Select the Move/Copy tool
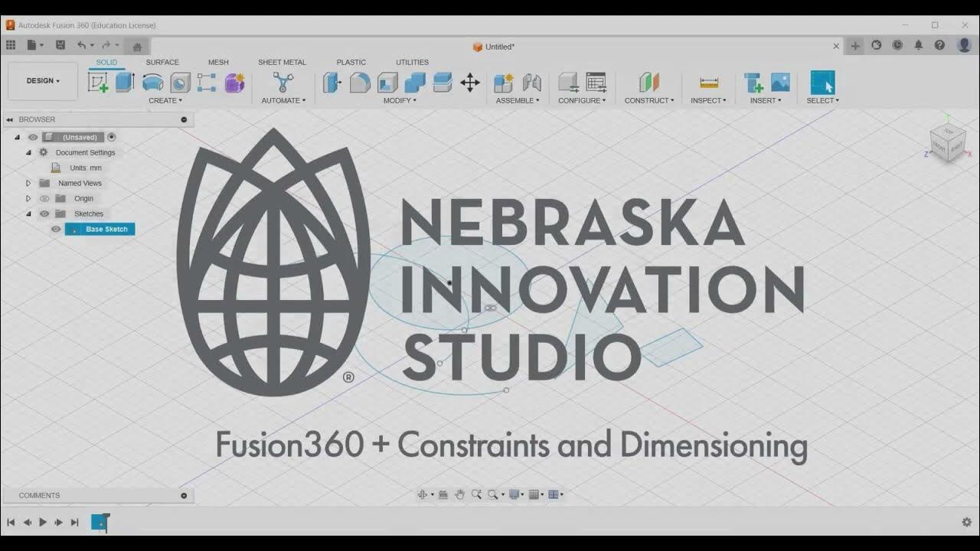The width and height of the screenshot is (980, 551). (470, 83)
